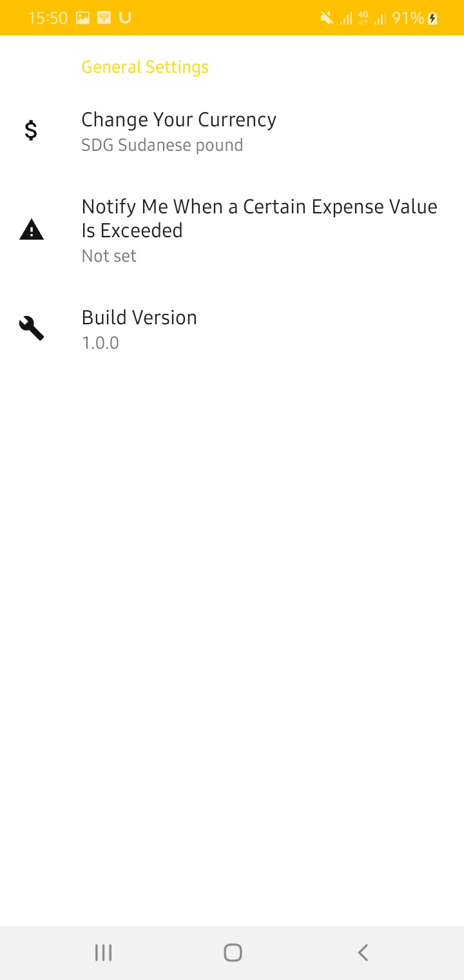Tap the 15:50 clock in status bar
464x980 pixels.
pos(48,18)
